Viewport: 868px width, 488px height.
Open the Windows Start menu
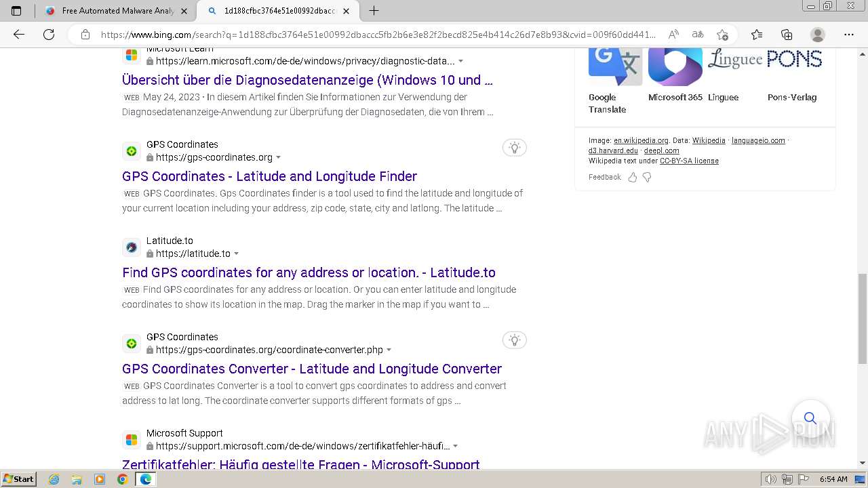19,479
